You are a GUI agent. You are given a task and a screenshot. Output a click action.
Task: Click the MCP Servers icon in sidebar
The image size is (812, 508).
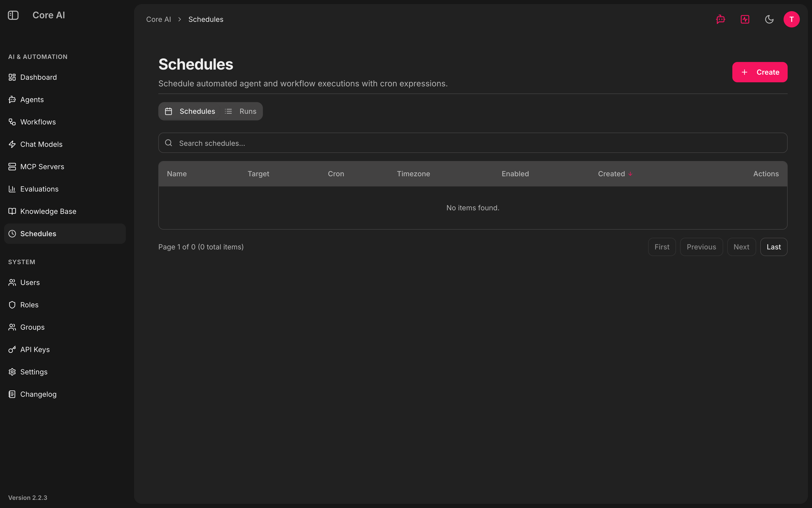coord(12,167)
